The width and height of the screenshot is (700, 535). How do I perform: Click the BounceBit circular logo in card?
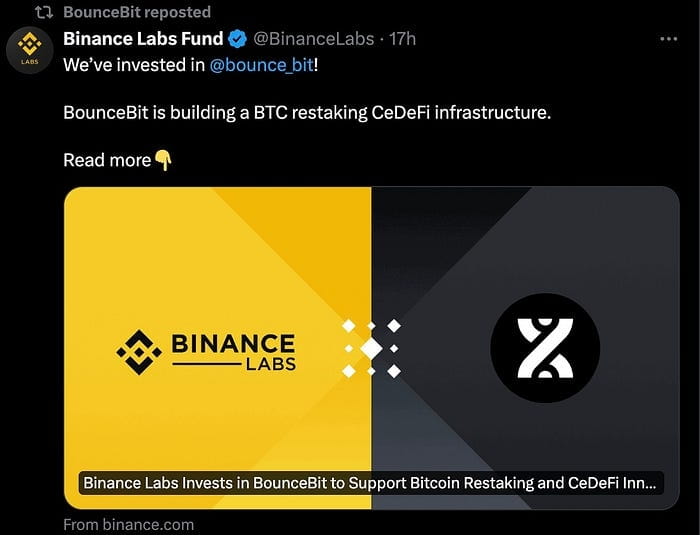(545, 348)
